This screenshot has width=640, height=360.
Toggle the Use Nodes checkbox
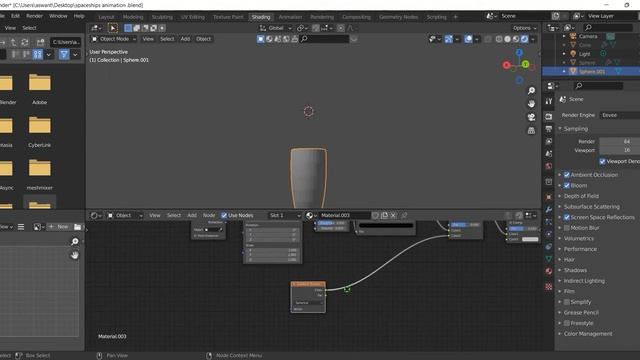click(x=224, y=216)
